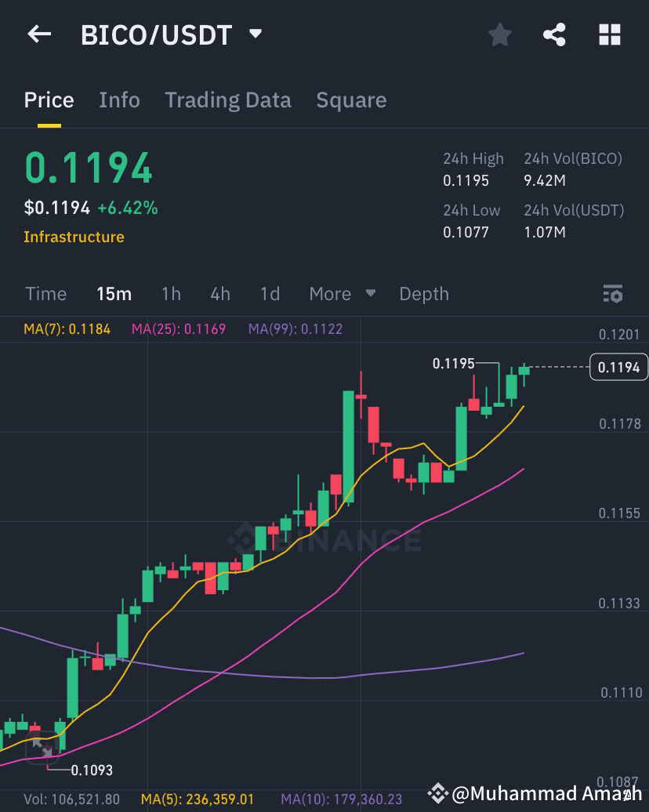Open the grid layout icon top right

click(x=609, y=34)
